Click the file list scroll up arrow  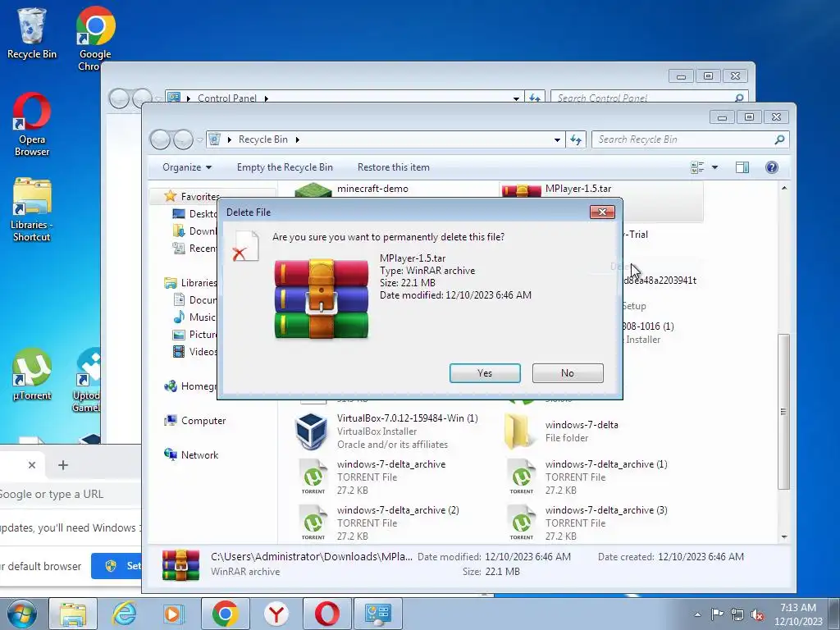pos(784,188)
